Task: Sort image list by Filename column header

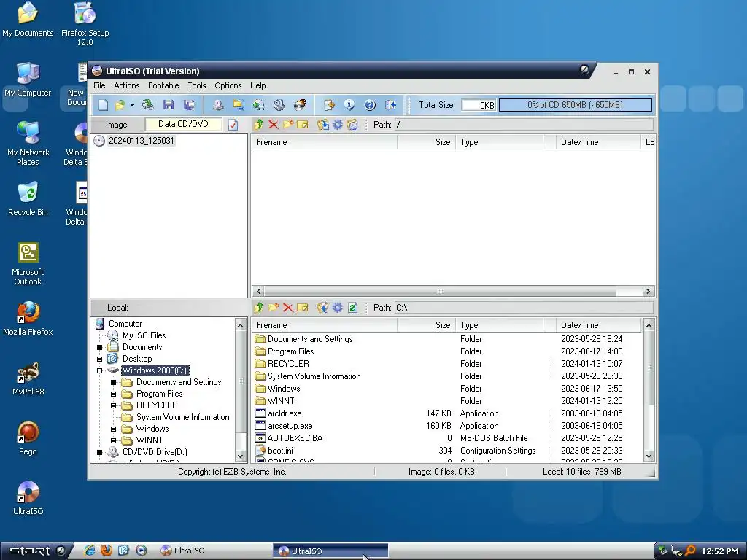Action: tap(324, 142)
